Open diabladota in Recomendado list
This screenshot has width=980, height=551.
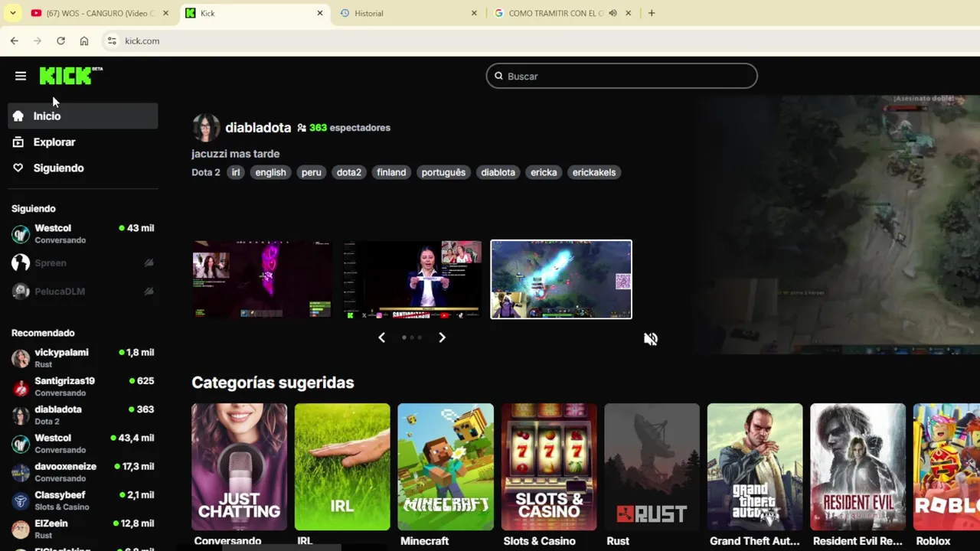[83, 415]
